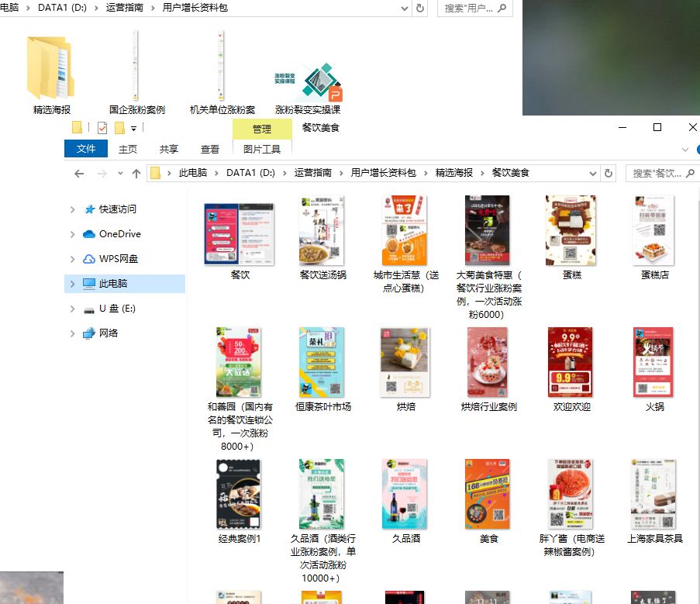This screenshot has height=604, width=700.
Task: Select OneDrive in navigation pane
Action: pos(119,234)
